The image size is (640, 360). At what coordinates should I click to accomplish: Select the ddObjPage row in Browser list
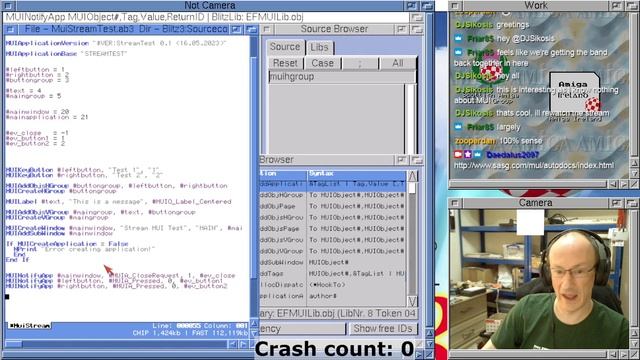coord(333,206)
